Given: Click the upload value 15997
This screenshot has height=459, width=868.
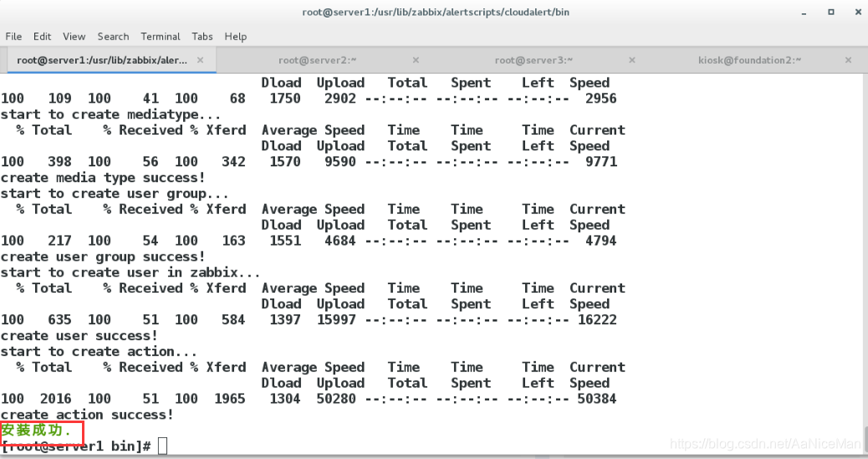Looking at the screenshot, I should point(336,320).
